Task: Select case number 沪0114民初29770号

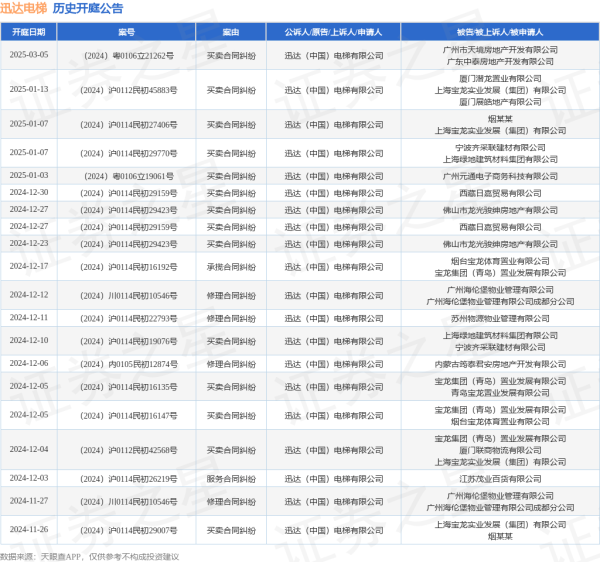Action: pyautogui.click(x=129, y=153)
